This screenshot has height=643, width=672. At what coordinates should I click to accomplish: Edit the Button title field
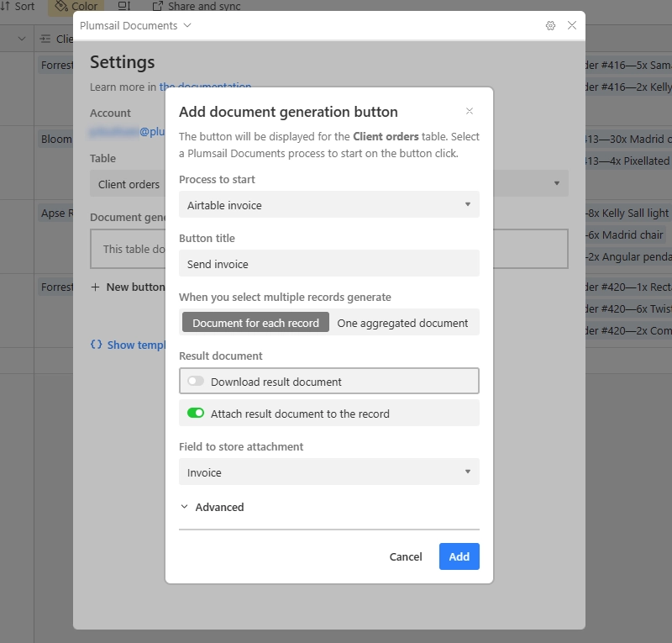point(328,263)
